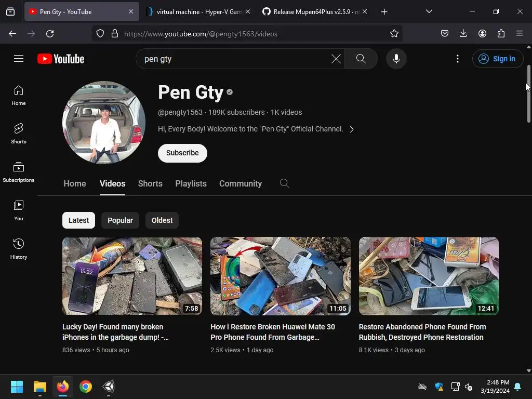
Task: Open YouTube settings three-dot menu
Action: click(x=457, y=59)
